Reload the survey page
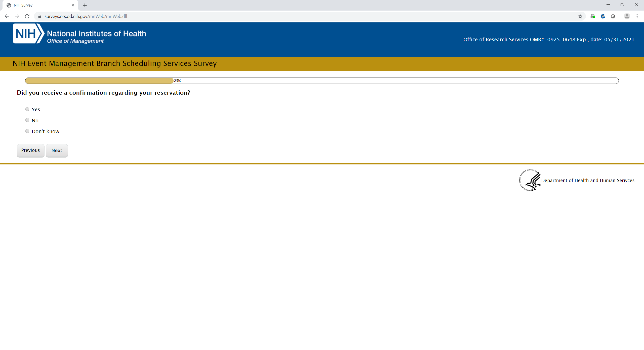 tap(27, 16)
